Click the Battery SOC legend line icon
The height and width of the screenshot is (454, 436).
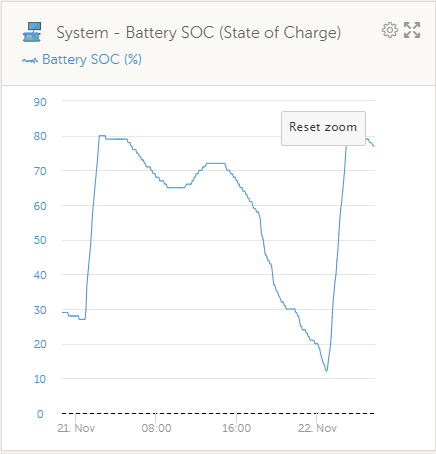pos(30,60)
